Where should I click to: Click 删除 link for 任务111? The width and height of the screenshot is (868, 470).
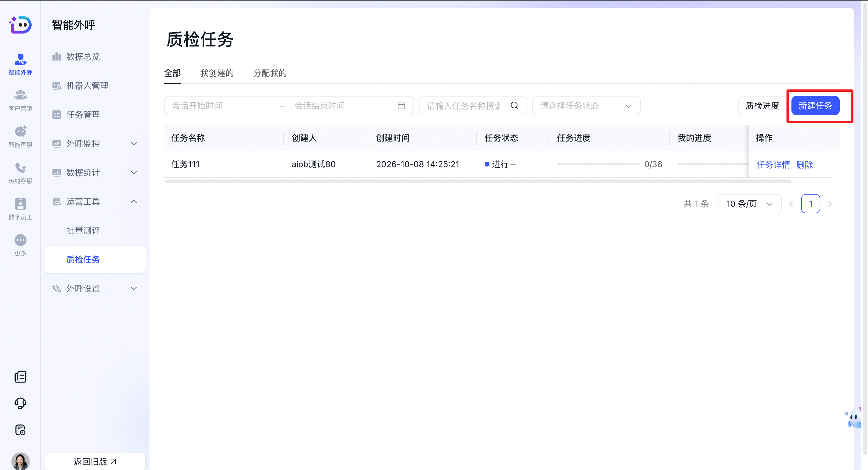[x=804, y=164]
